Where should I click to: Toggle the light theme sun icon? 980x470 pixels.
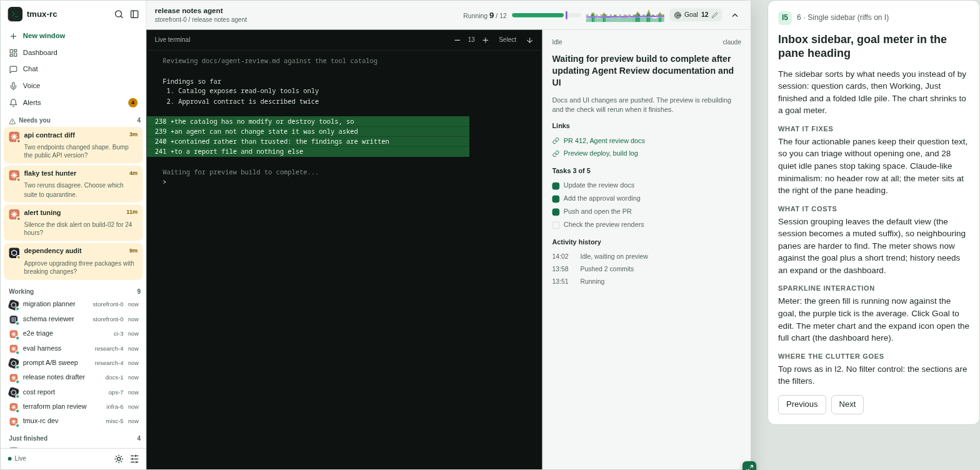click(119, 459)
